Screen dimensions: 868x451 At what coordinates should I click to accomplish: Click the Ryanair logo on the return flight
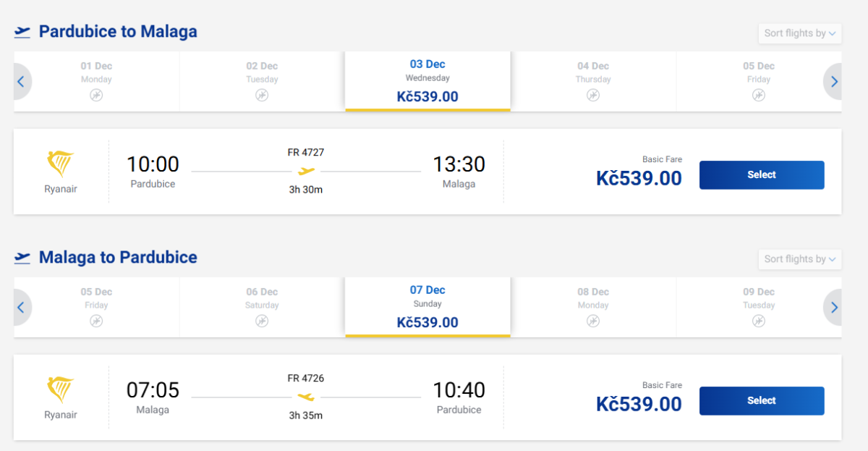click(61, 391)
